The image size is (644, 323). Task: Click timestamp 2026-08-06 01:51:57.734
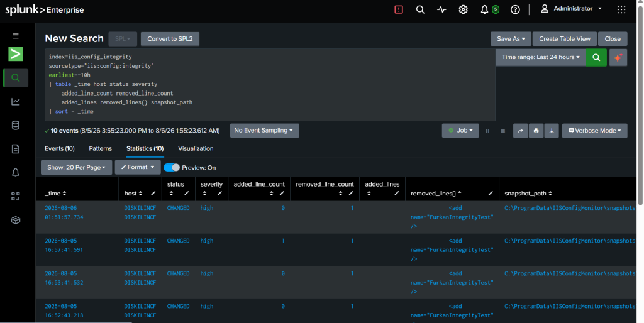[64, 212]
